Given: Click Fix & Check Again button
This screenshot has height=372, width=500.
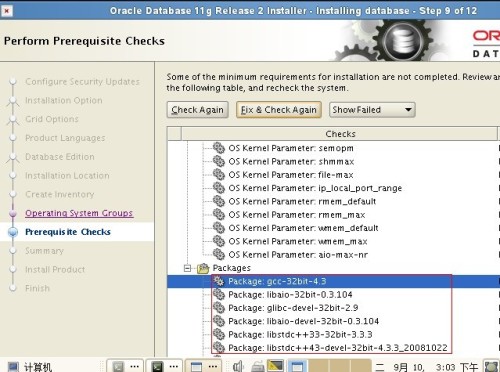Looking at the screenshot, I should tap(279, 110).
